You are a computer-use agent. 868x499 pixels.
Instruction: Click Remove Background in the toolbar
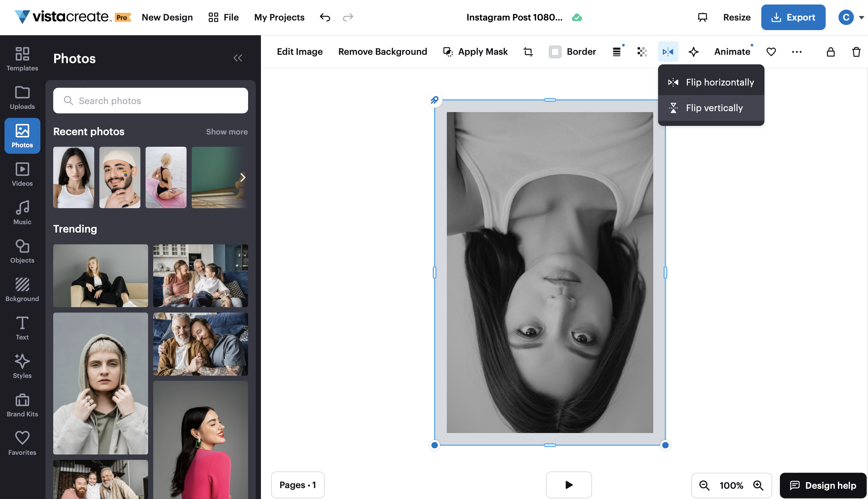(382, 52)
